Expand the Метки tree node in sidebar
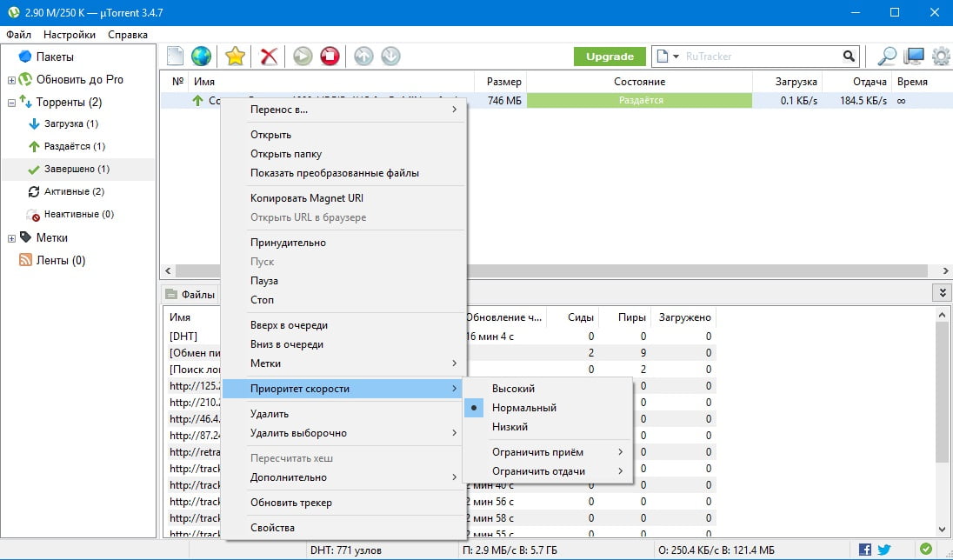Screen dimensions: 953x560 11,238
